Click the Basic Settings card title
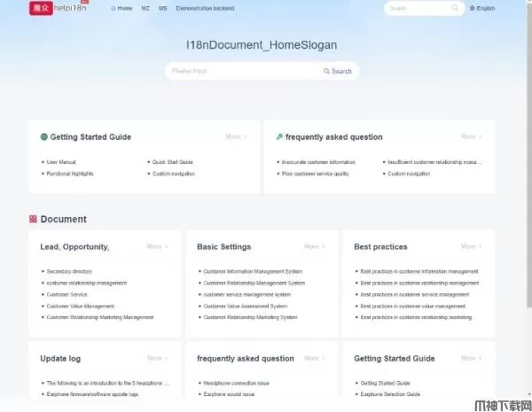The height and width of the screenshot is (412, 532). [224, 247]
